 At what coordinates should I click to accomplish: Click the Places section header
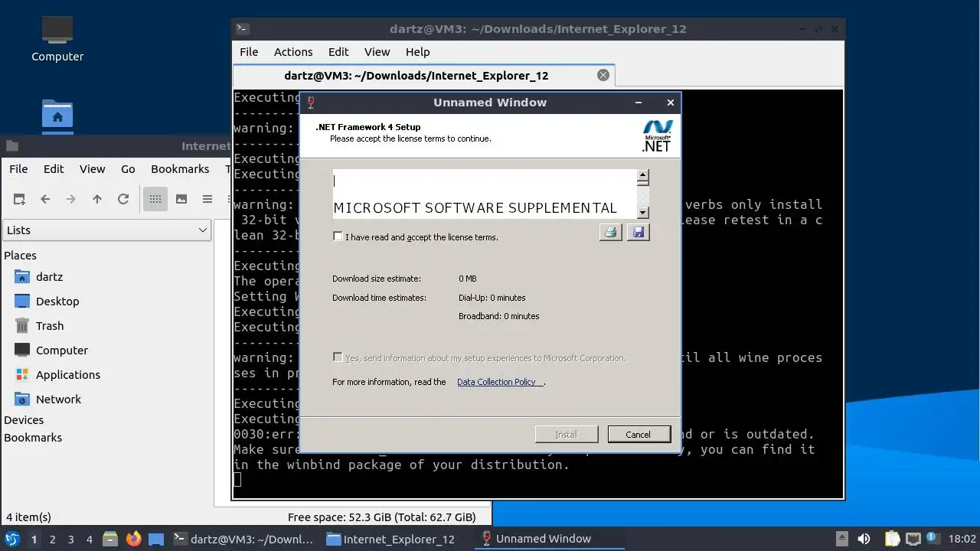(x=20, y=256)
